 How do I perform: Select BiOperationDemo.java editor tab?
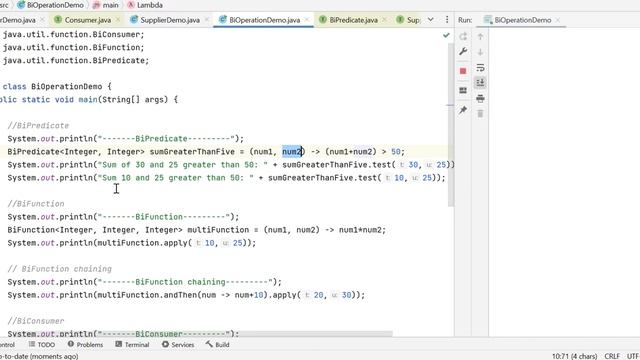click(x=264, y=20)
